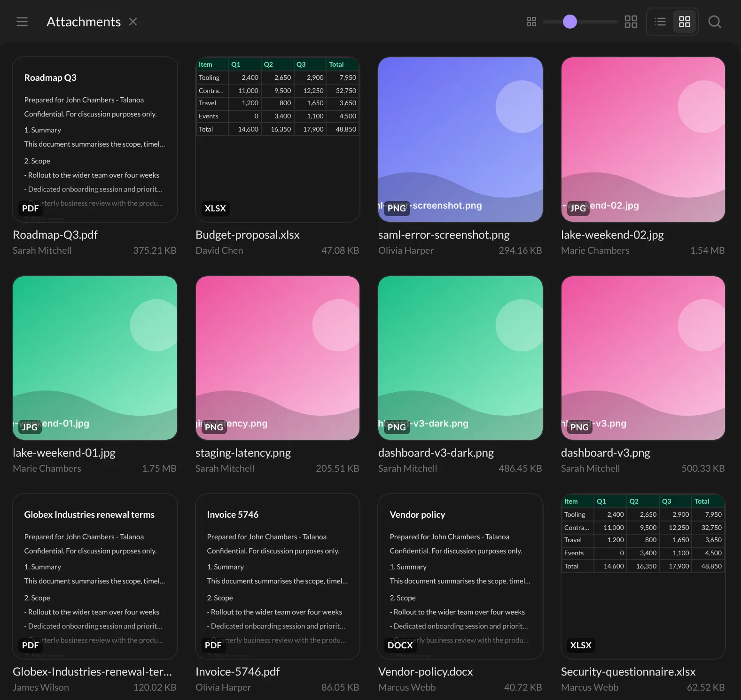Screen dimensions: 741x700
Task: Click the PNG badge on dashboard-v3-dark
Action: pos(397,427)
